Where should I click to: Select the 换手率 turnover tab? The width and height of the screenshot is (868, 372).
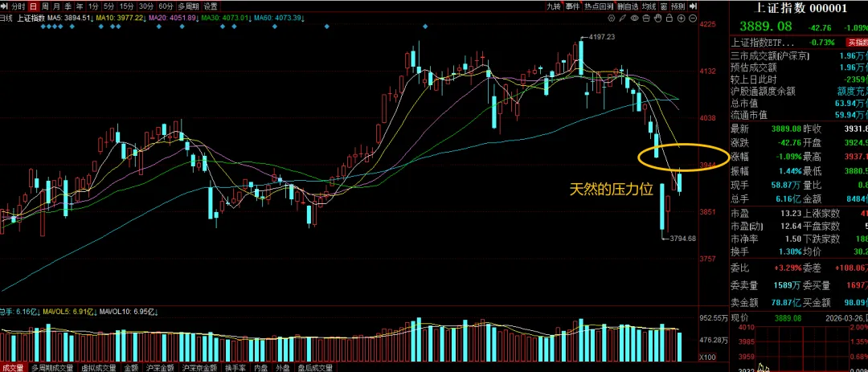[235, 367]
